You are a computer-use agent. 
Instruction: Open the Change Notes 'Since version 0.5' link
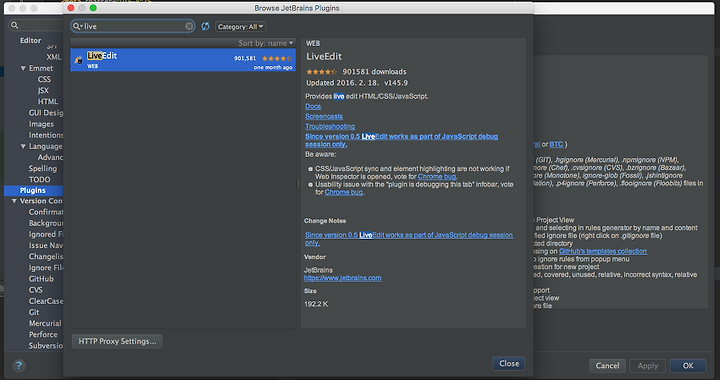[409, 239]
